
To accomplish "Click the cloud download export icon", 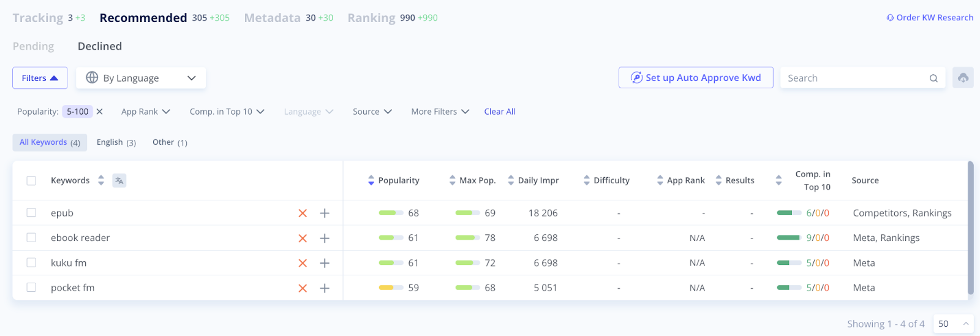I will point(963,78).
